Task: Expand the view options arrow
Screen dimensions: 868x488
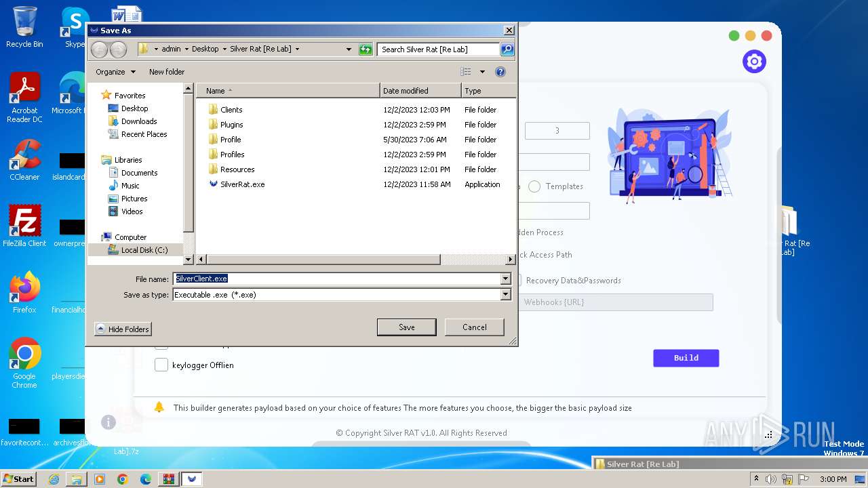Action: [x=482, y=71]
